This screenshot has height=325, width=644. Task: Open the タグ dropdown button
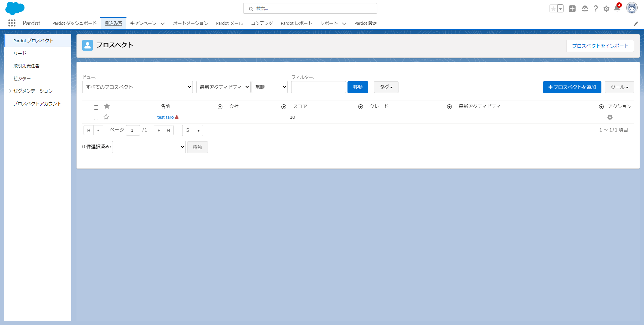tap(386, 87)
